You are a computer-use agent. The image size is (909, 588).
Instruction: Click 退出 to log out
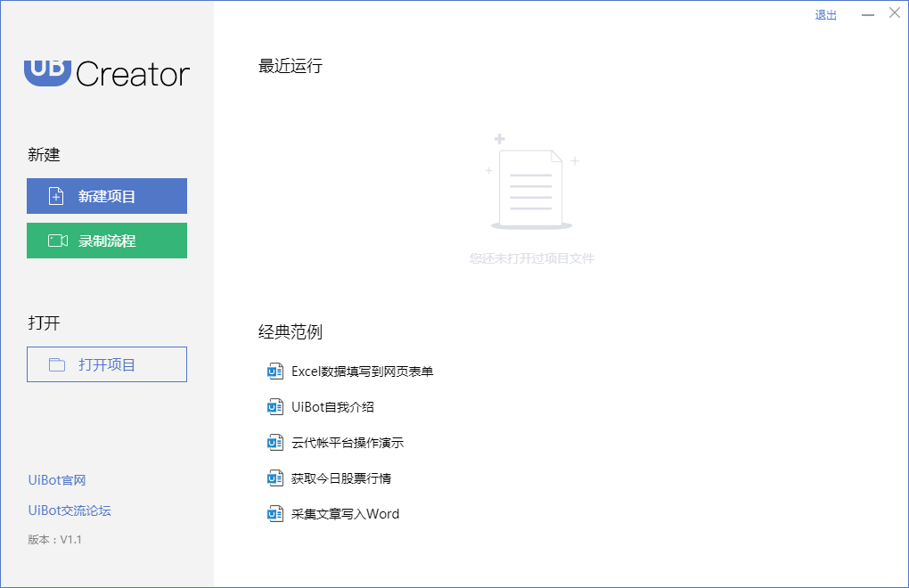pos(825,14)
